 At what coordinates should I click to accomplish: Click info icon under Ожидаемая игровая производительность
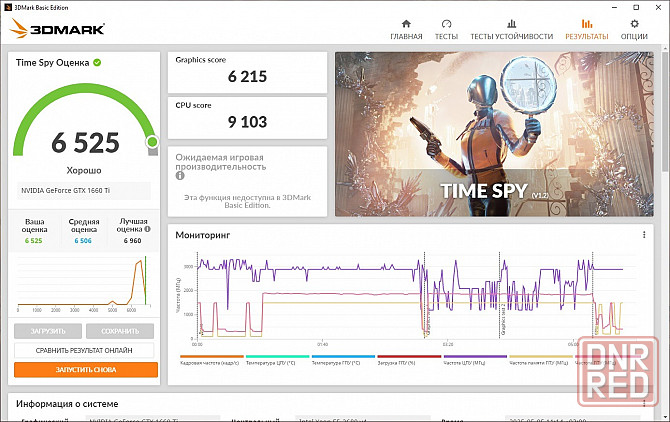pyautogui.click(x=180, y=176)
